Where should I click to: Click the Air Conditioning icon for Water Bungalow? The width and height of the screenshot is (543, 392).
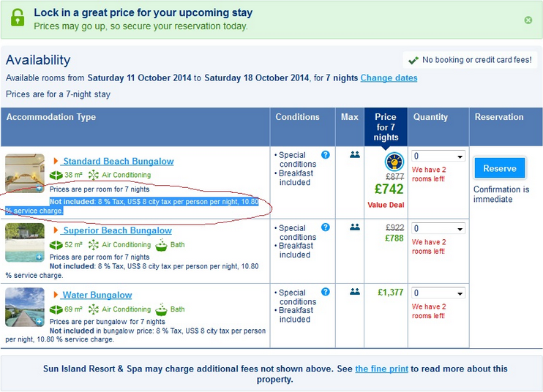point(93,309)
